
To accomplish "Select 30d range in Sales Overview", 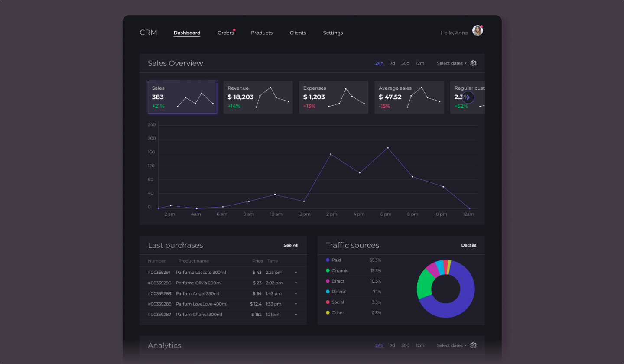I will (405, 63).
